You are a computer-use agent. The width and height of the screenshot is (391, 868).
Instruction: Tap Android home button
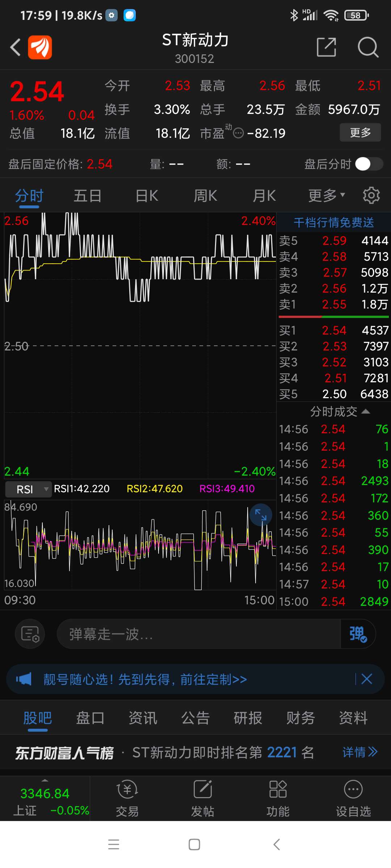194,844
